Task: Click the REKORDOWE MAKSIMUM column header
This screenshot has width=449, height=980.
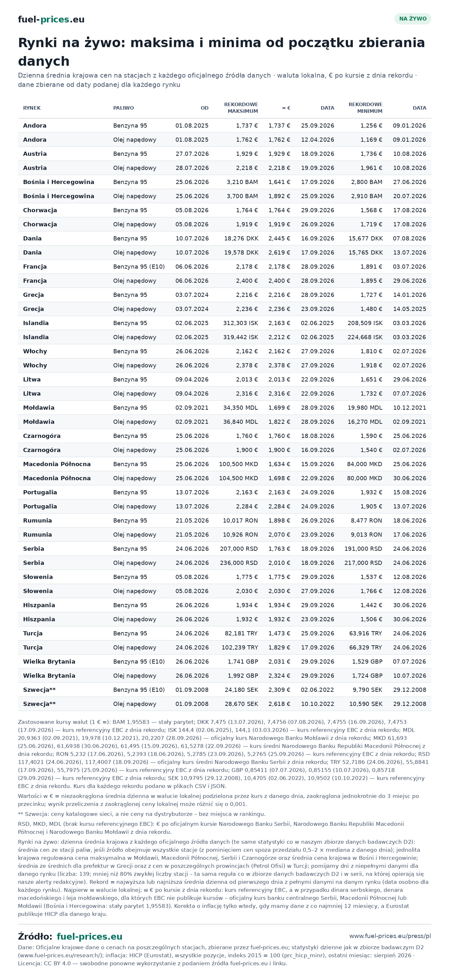Action: pos(241,108)
